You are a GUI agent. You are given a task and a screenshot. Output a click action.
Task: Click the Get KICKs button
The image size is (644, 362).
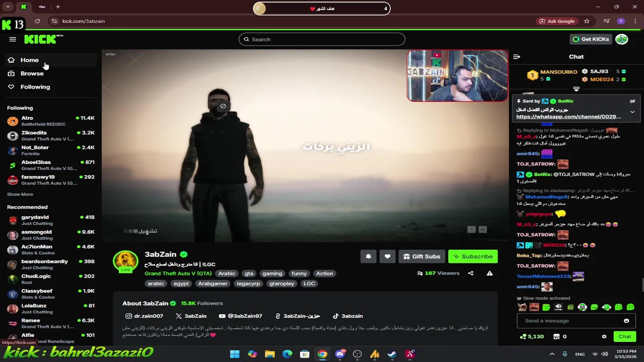click(x=591, y=39)
